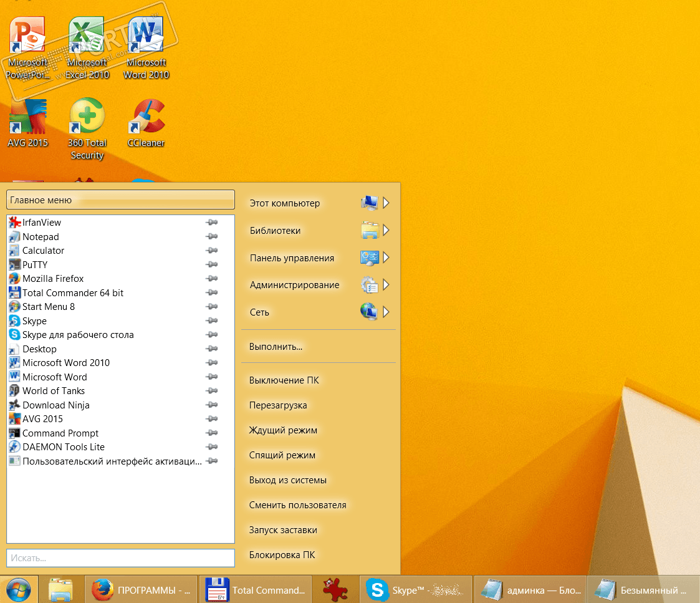Open the Microsoft PowerPoint desktop shortcut
This screenshot has height=603, width=700.
pos(27,48)
